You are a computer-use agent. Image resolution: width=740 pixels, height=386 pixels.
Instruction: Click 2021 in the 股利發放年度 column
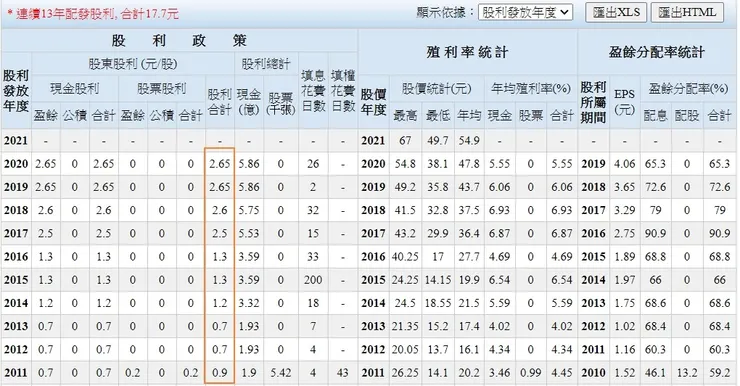coord(16,141)
